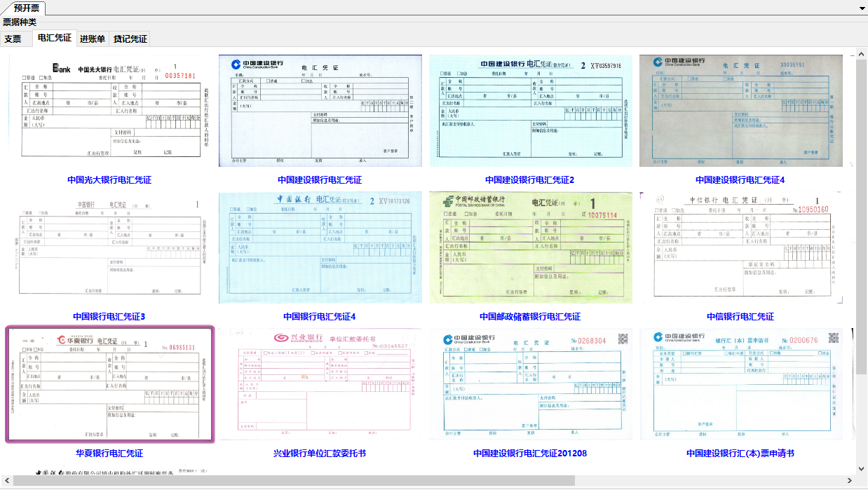
Task: Click the 华夏银行电汇凭证 caption link
Action: 109,454
